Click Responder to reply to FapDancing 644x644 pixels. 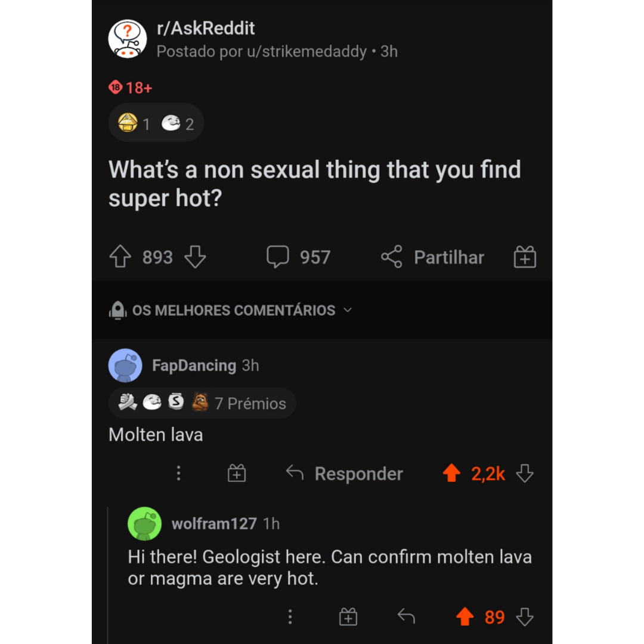pyautogui.click(x=358, y=473)
